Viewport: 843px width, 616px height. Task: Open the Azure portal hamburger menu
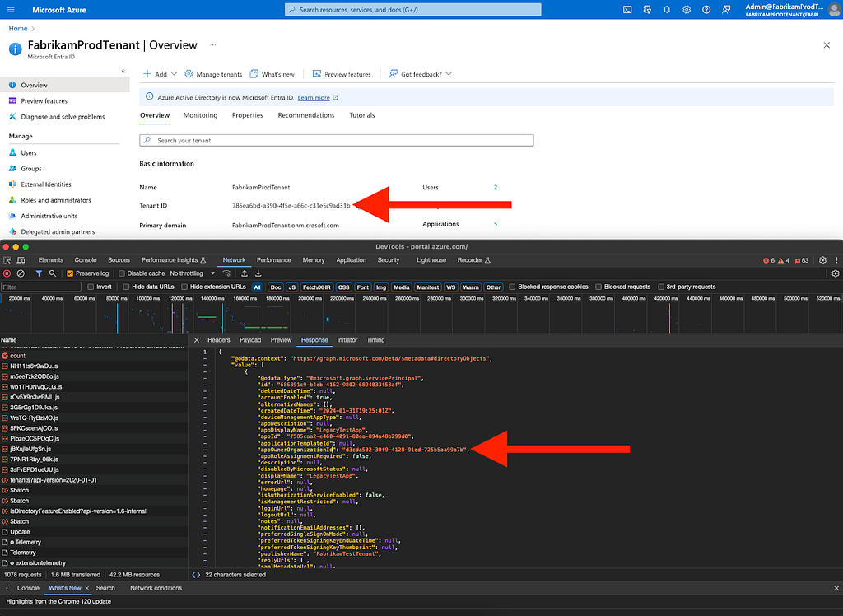click(x=11, y=10)
